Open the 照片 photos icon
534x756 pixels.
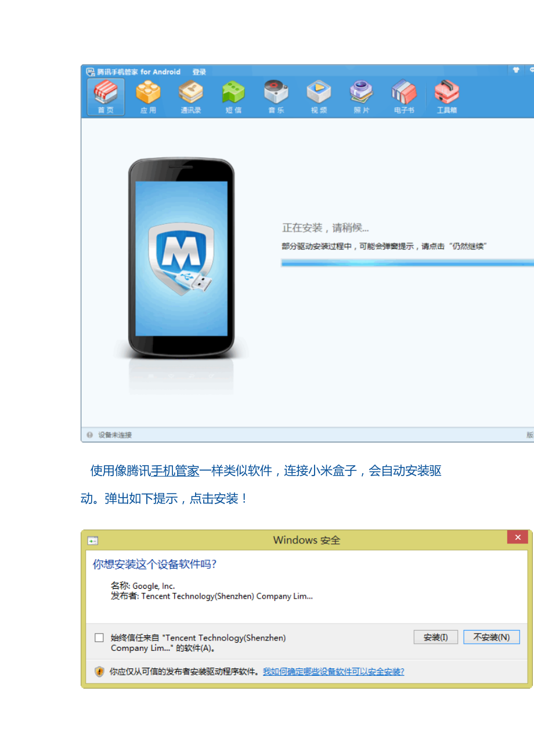coord(362,97)
